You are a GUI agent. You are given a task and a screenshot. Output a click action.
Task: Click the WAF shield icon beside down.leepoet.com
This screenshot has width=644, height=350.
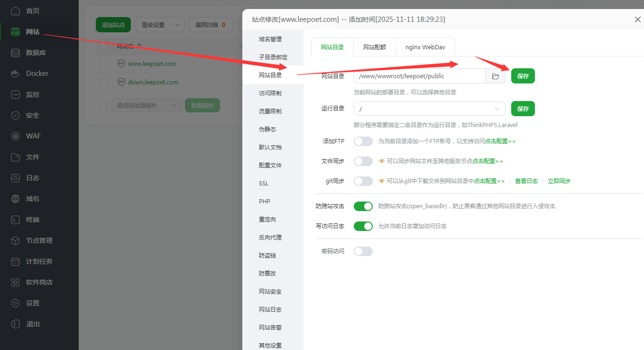[x=121, y=82]
